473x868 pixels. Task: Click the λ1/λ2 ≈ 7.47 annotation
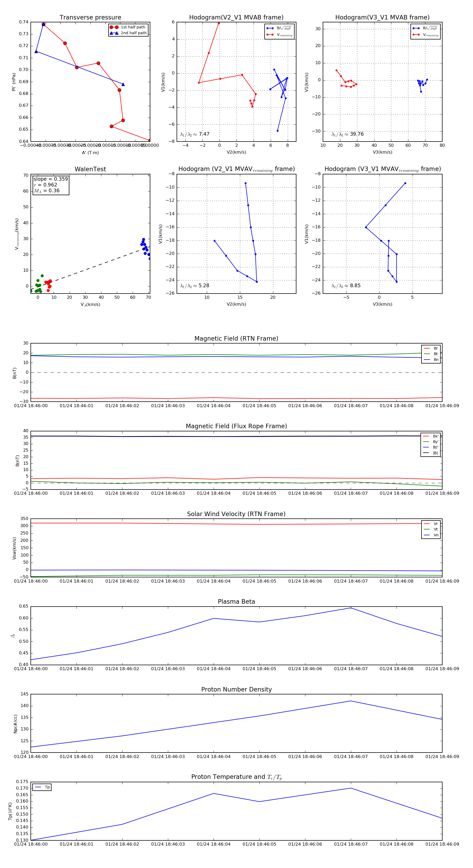[194, 134]
